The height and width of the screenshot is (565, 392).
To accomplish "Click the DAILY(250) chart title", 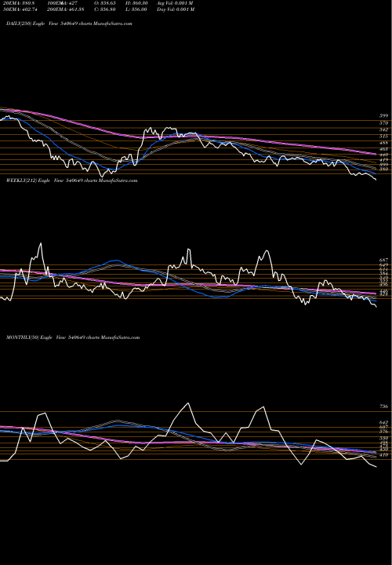I will point(69,24).
